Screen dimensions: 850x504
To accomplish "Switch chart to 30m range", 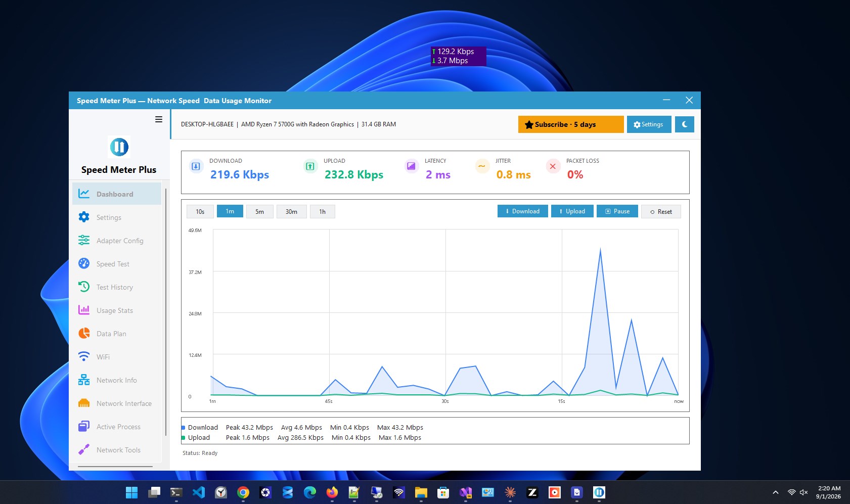I will coord(291,211).
